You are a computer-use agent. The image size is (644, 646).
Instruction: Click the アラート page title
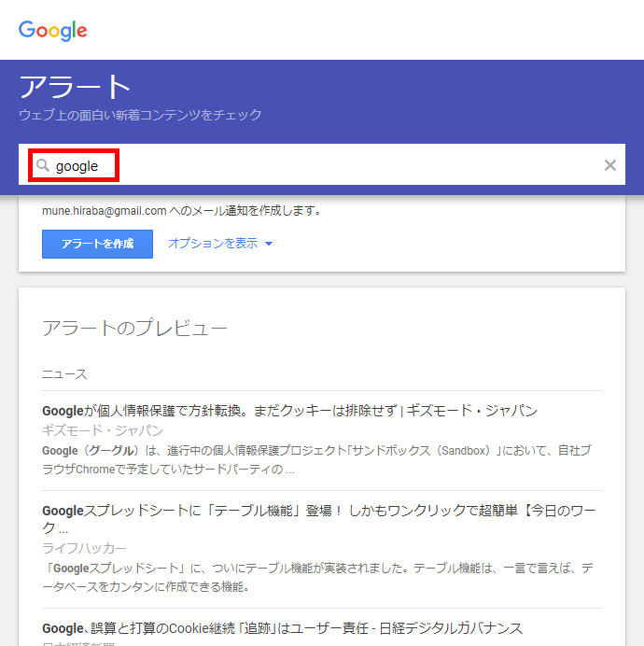pyautogui.click(x=76, y=87)
